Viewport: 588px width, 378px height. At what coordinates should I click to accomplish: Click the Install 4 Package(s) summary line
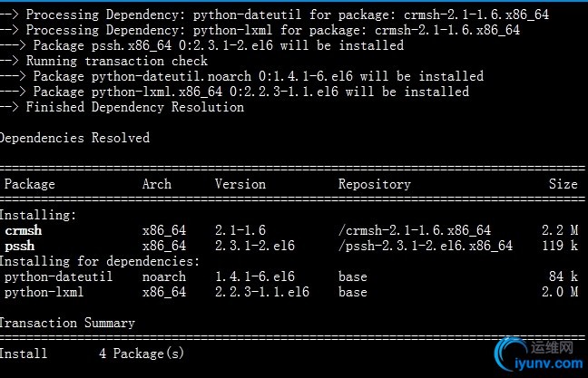(91, 354)
